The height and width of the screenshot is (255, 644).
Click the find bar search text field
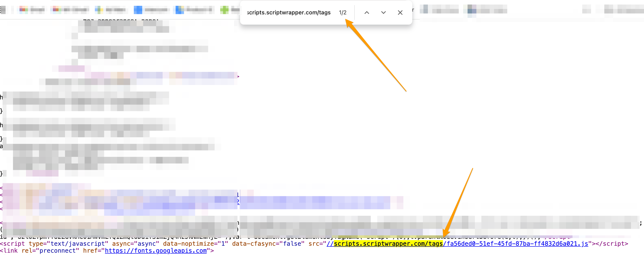pos(289,13)
